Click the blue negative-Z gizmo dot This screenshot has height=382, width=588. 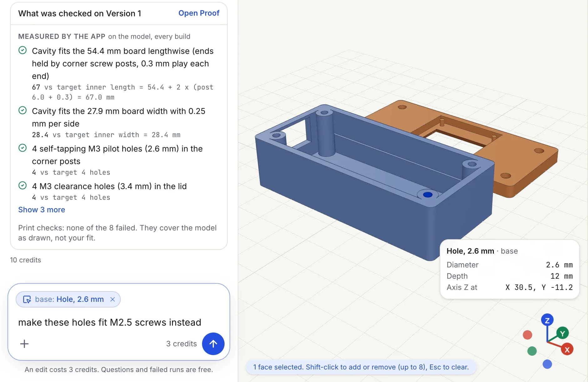(547, 364)
